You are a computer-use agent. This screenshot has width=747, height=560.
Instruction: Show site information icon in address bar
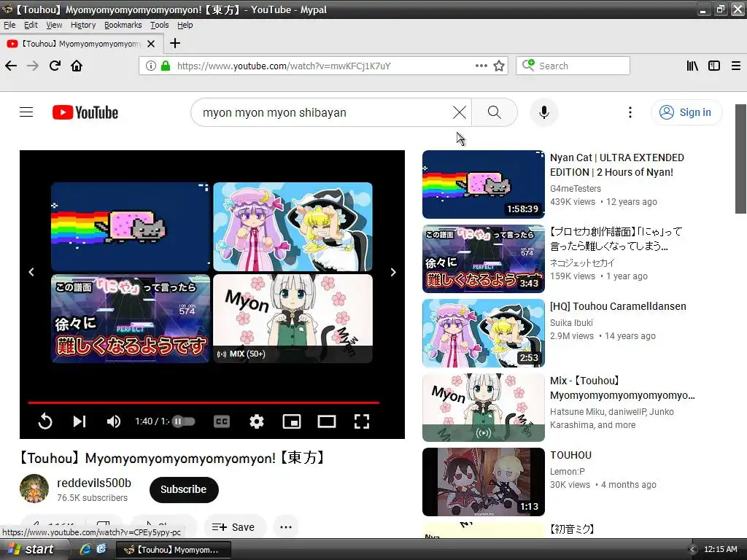150,66
